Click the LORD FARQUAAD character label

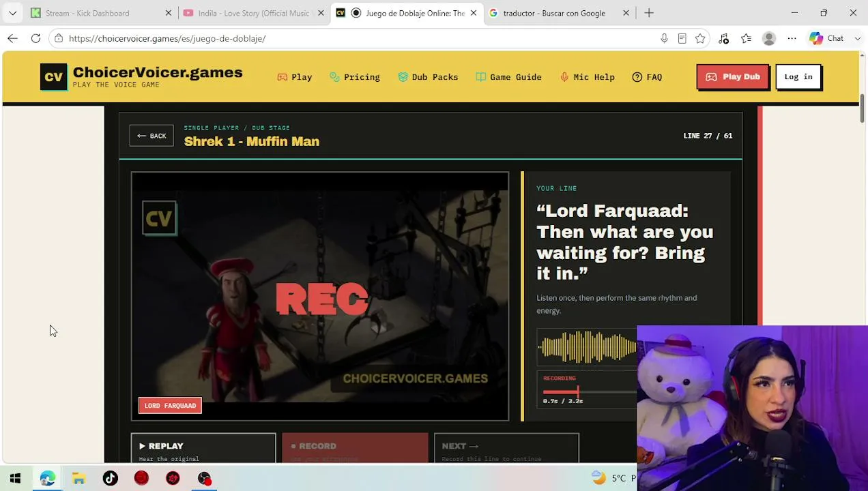click(x=170, y=406)
